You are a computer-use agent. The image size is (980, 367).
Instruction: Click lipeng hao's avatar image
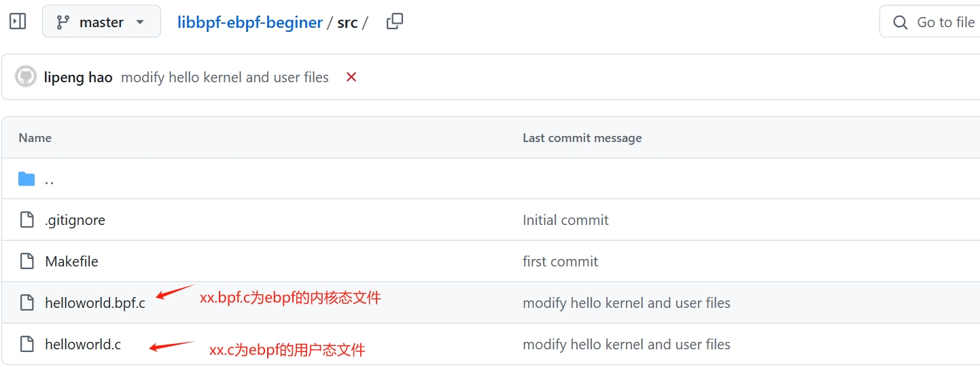26,77
